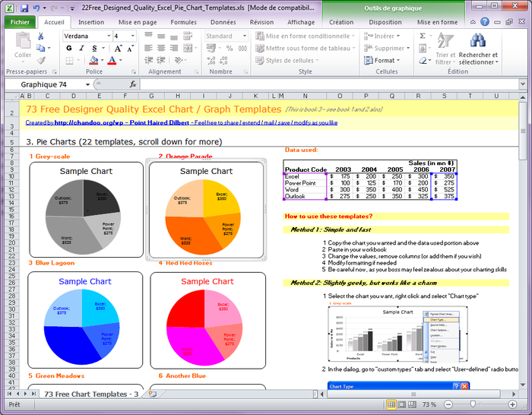Image resolution: width=532 pixels, height=415 pixels.
Task: Click the zoom slider handle
Action: (473, 404)
